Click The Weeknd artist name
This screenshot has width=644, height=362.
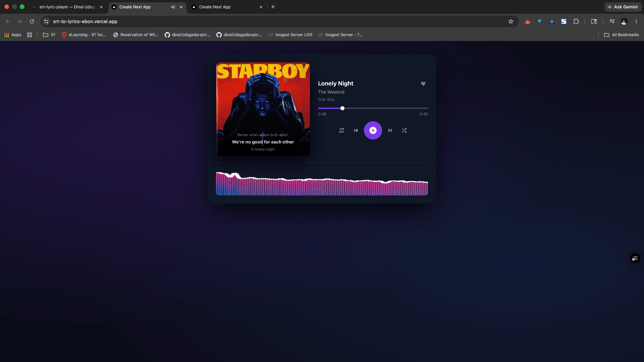(x=331, y=92)
